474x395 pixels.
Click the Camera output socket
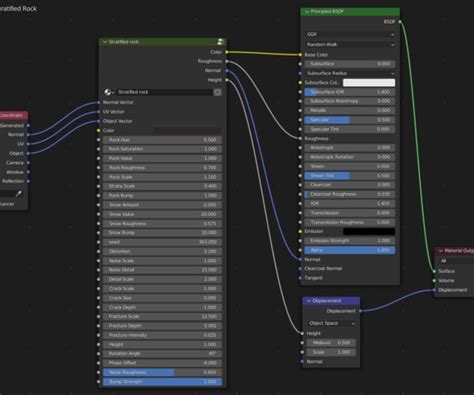tap(28, 163)
